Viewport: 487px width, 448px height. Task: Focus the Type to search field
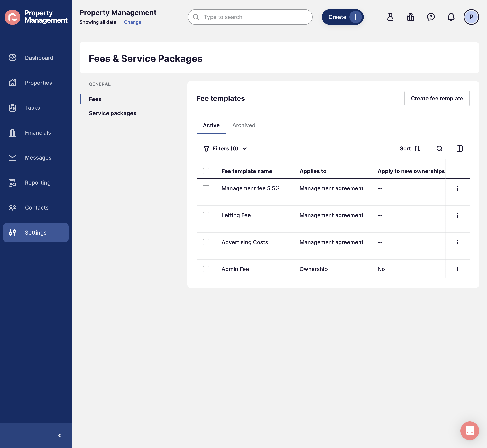click(250, 17)
